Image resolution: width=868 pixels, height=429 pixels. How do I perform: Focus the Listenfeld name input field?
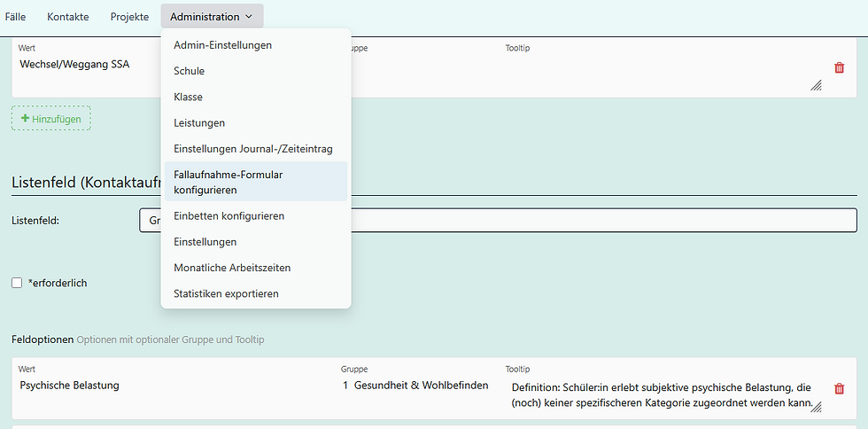pos(498,220)
